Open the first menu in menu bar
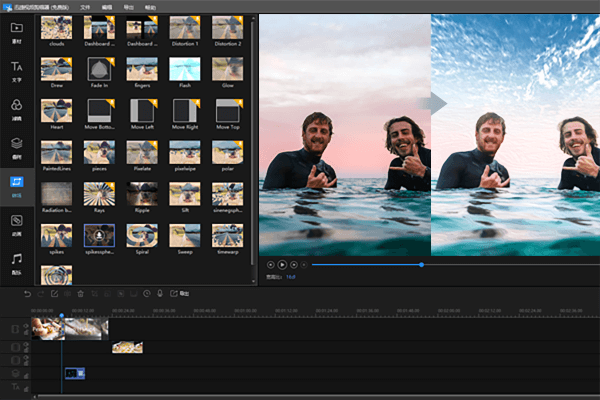Image resolution: width=600 pixels, height=400 pixels. click(85, 7)
